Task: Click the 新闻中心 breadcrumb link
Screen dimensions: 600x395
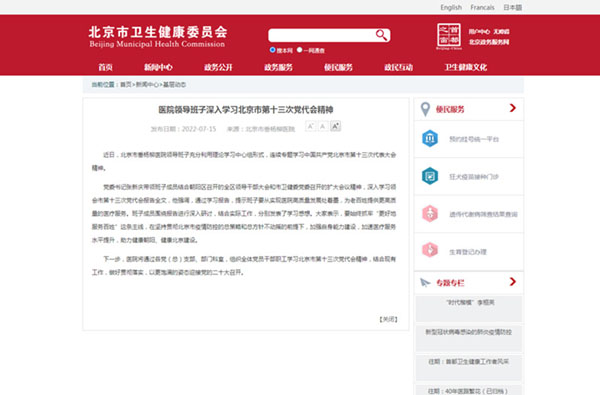Action: pyautogui.click(x=147, y=85)
